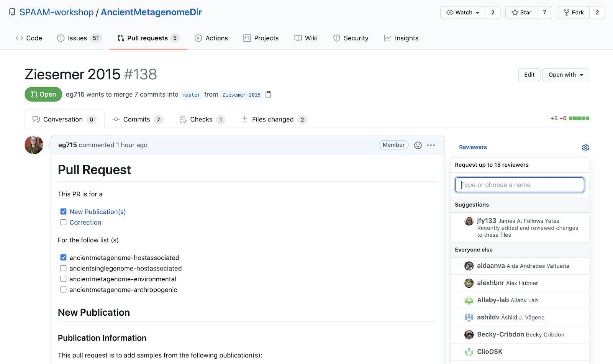Click the Edit title button
Image resolution: width=613 pixels, height=364 pixels.
[529, 75]
